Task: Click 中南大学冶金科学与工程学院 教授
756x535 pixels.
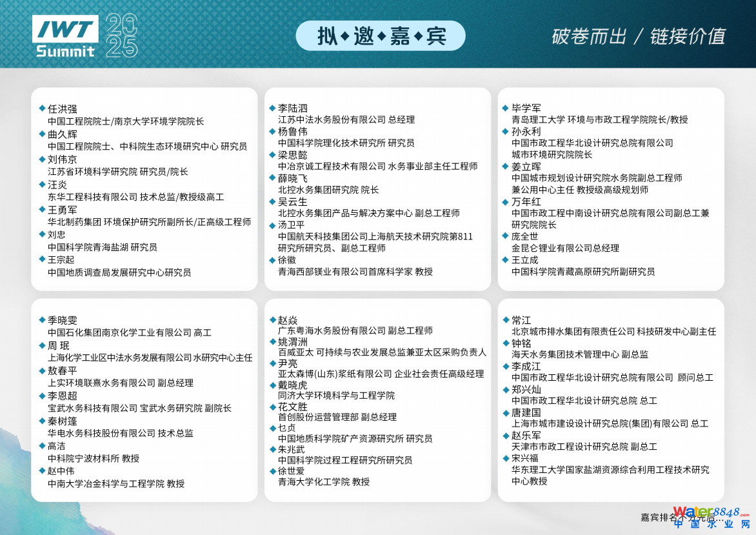Action: (x=115, y=483)
